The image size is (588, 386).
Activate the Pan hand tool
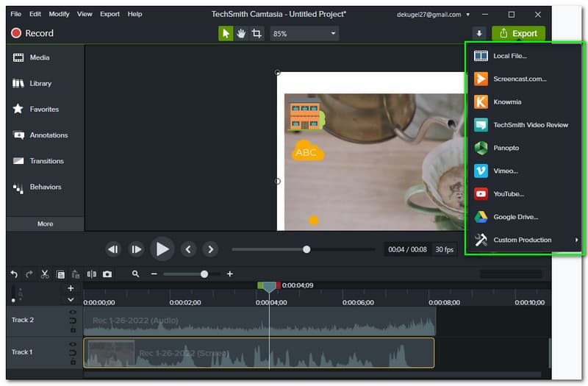click(x=241, y=34)
